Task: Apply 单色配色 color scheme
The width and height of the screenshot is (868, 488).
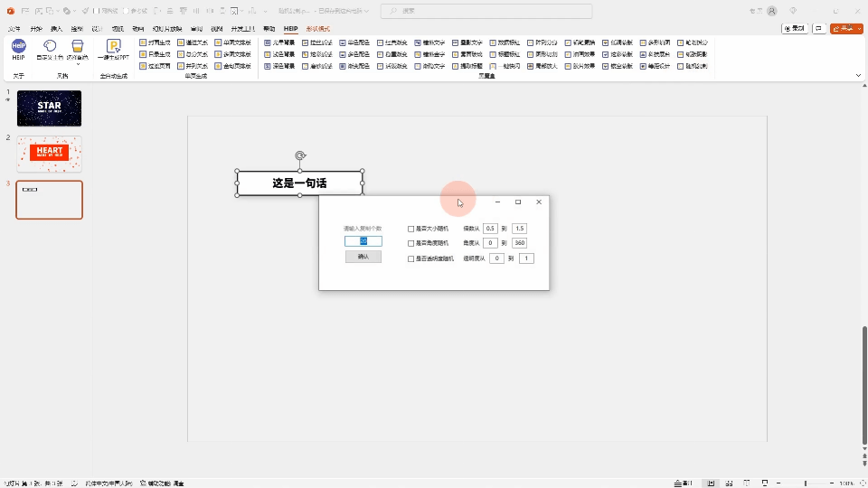Action: click(x=354, y=42)
